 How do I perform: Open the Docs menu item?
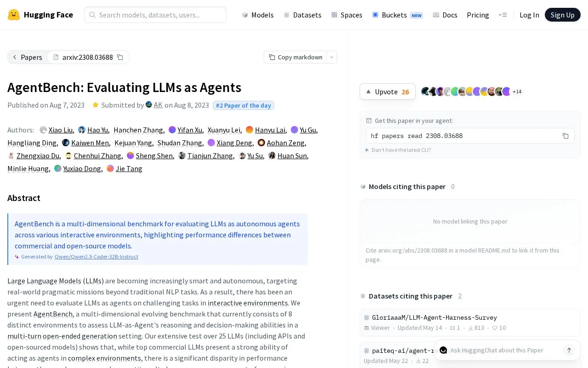(445, 15)
